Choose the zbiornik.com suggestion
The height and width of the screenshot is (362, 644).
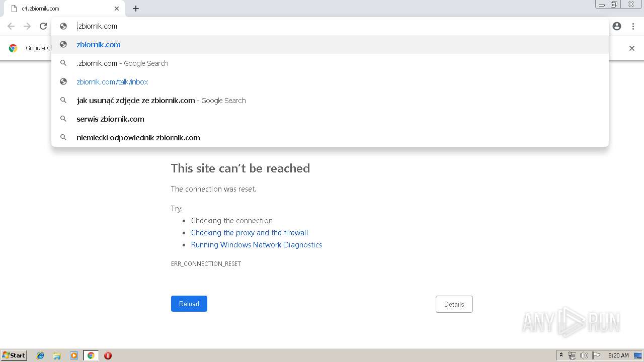[330, 45]
